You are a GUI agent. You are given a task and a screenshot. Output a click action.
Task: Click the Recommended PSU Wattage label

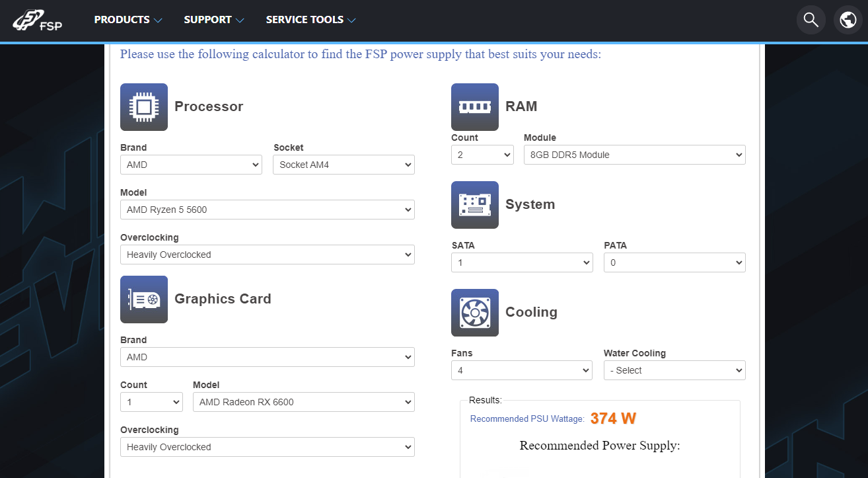click(x=527, y=418)
